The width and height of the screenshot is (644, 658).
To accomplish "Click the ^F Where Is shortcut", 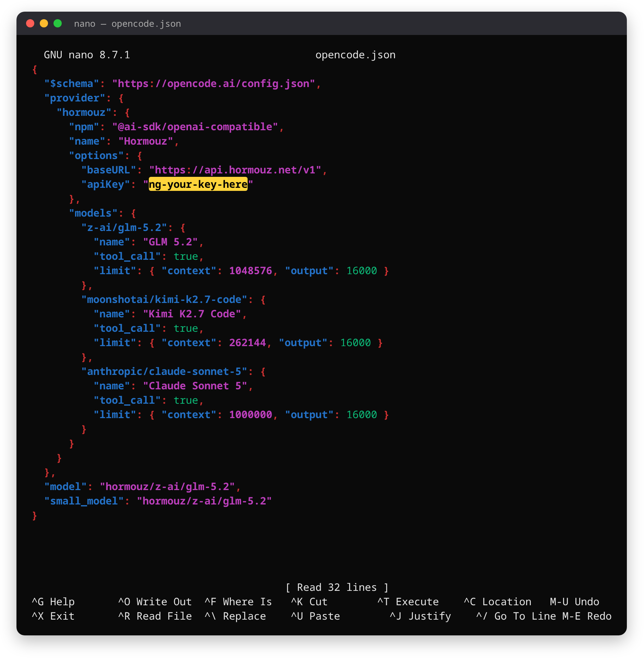I will [x=238, y=601].
